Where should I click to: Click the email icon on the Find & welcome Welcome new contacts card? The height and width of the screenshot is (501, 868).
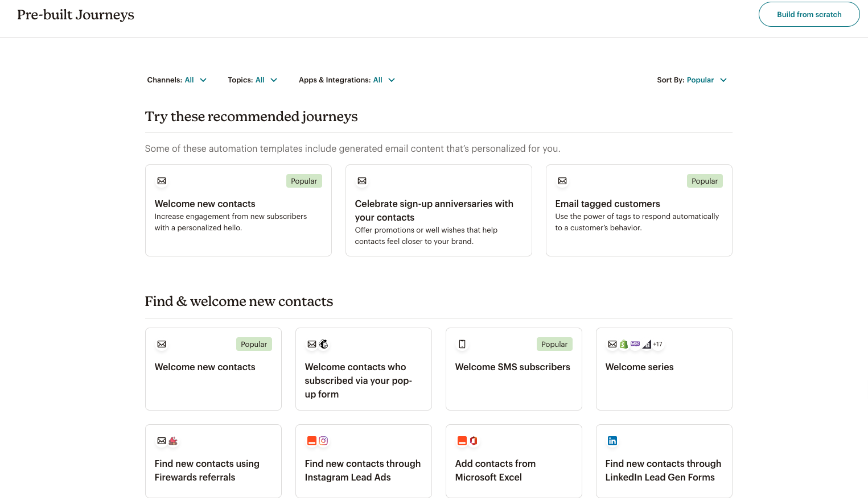[x=162, y=344]
